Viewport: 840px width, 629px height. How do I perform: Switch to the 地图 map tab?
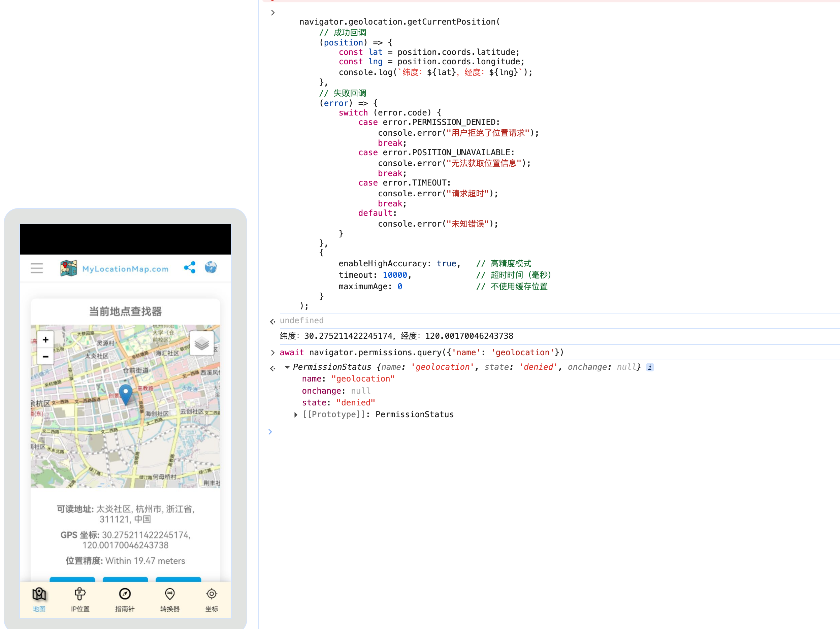click(39, 599)
